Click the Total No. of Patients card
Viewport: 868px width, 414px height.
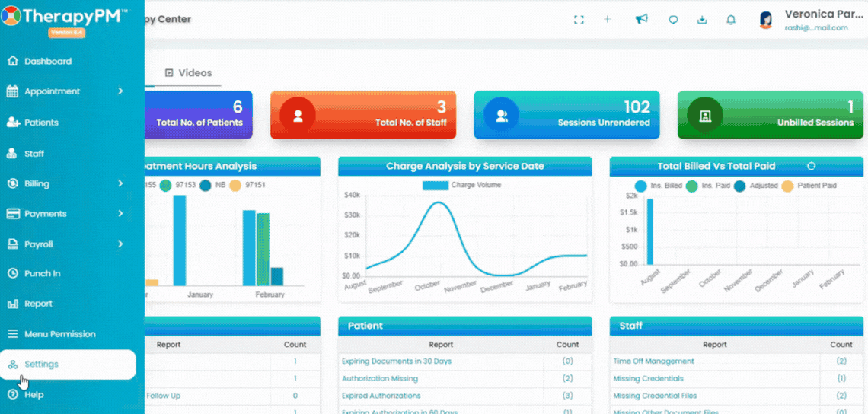(x=198, y=115)
